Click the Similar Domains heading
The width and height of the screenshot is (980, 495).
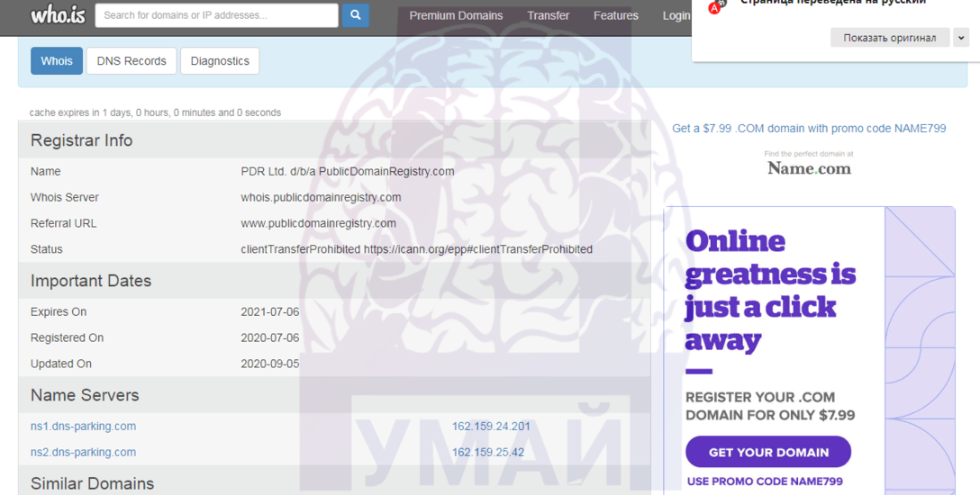92,484
